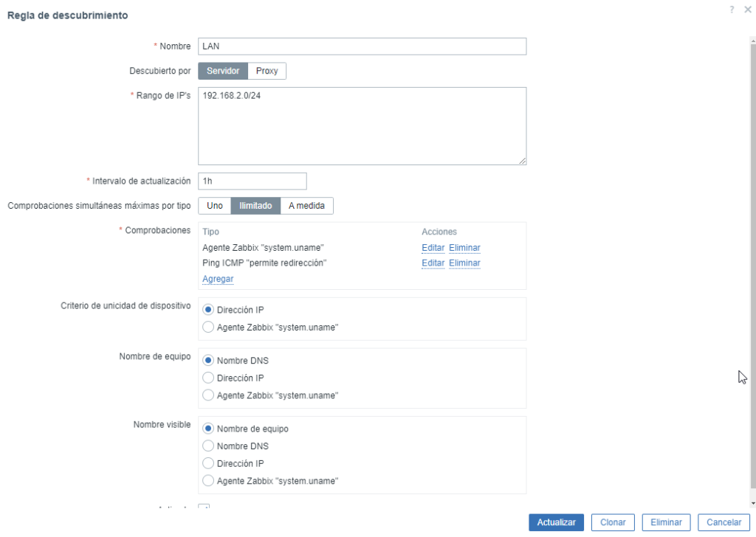
Task: Edit the Ping ICMP check
Action: click(x=433, y=263)
